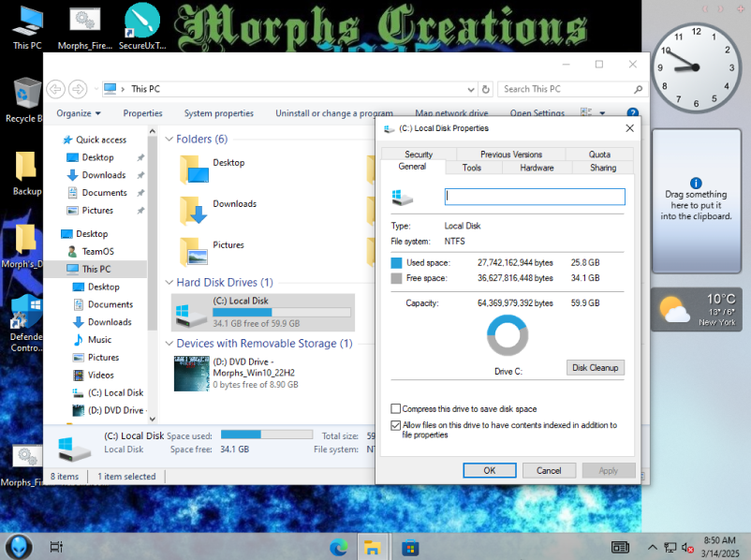
Task: Open the view options dropdown arrow
Action: [x=602, y=113]
